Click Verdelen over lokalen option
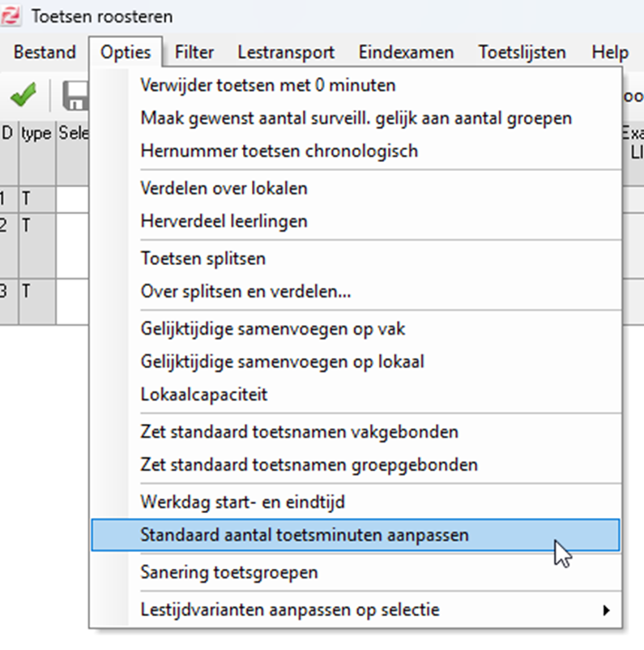This screenshot has width=644, height=650. (224, 188)
